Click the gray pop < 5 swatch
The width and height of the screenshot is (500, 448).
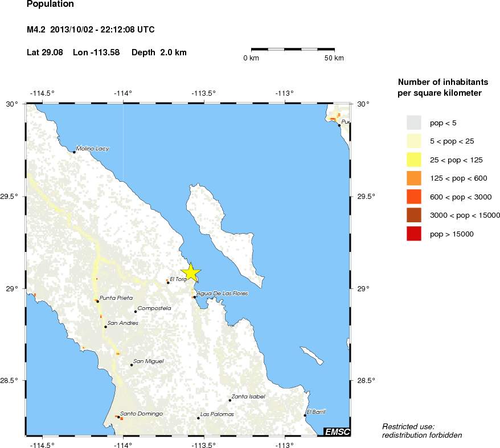pyautogui.click(x=413, y=123)
